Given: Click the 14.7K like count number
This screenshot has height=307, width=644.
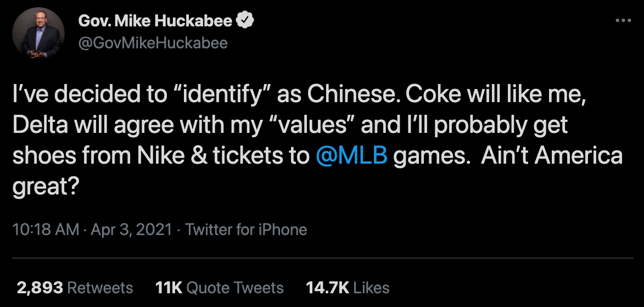Looking at the screenshot, I should click(x=327, y=287).
